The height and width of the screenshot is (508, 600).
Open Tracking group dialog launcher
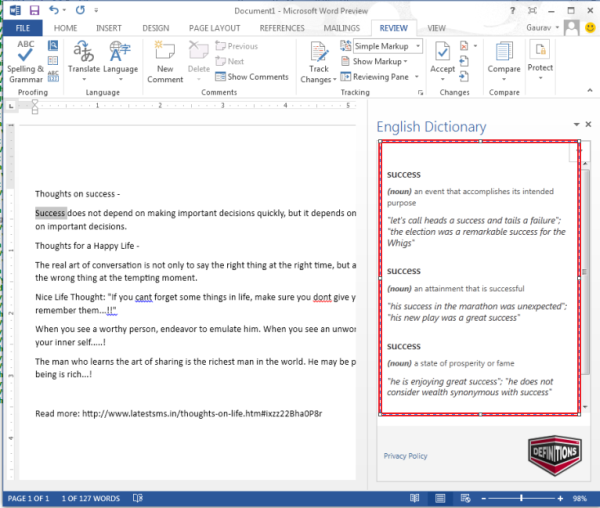pos(421,93)
